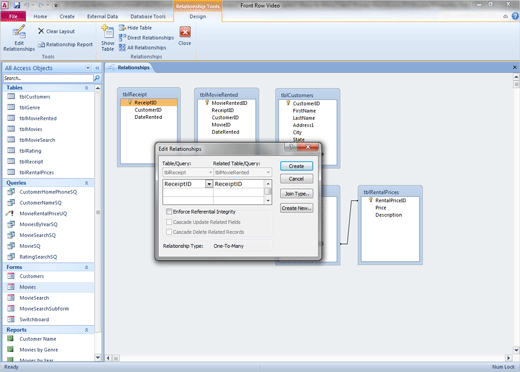Open tblRentalPrices table in navigation pane
This screenshot has width=520, height=372.
click(x=37, y=172)
